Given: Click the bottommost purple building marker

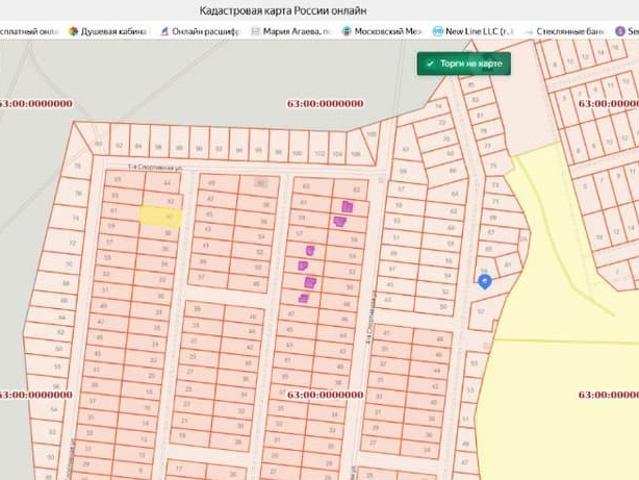Looking at the screenshot, I should (x=303, y=297).
